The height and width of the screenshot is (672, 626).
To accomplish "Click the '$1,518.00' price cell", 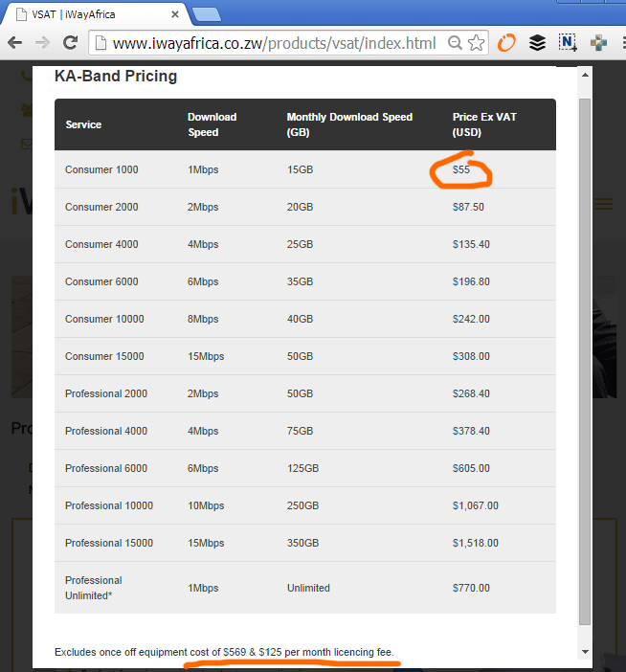I will [475, 543].
